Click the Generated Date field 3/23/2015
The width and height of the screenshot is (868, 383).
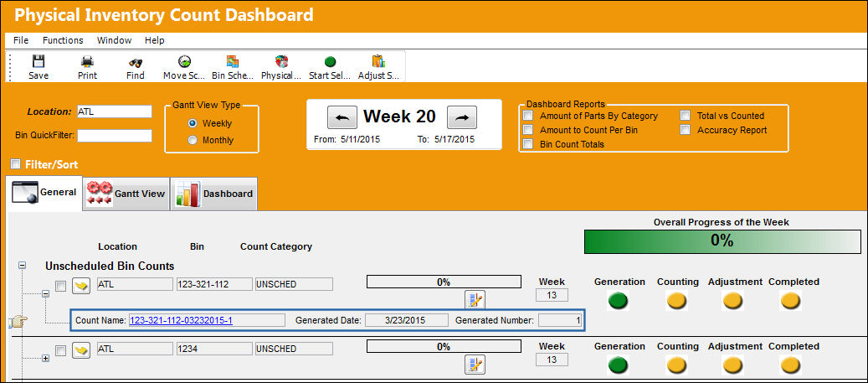pos(407,320)
